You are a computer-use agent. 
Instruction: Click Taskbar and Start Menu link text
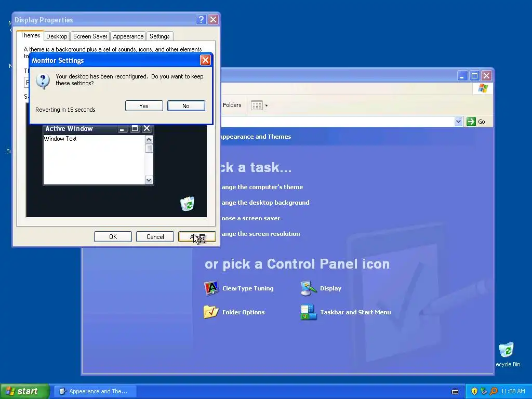point(355,312)
